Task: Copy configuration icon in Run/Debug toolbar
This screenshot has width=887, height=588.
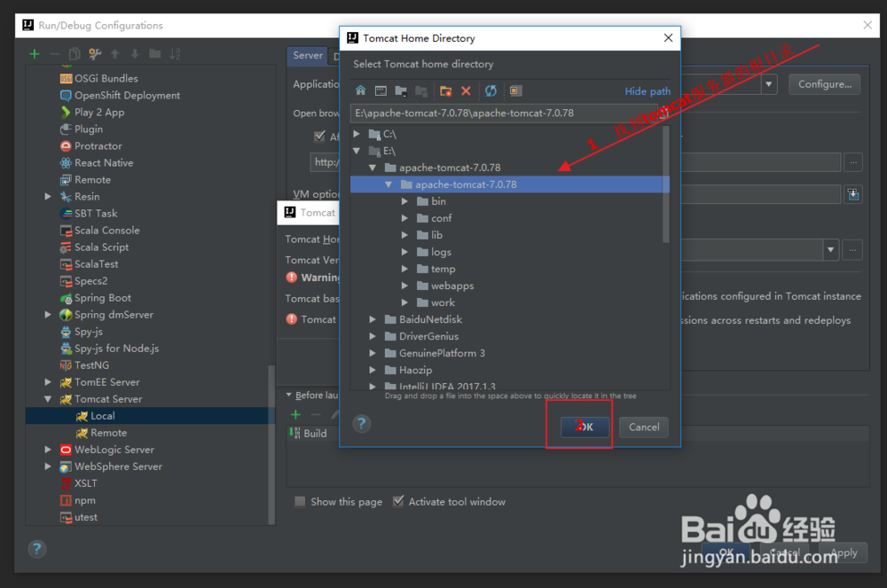Action: (x=75, y=54)
